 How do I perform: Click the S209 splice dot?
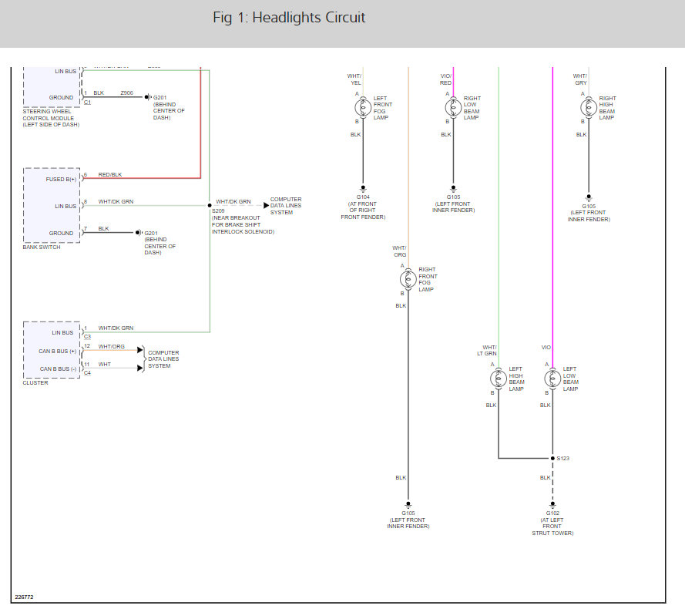pos(210,206)
